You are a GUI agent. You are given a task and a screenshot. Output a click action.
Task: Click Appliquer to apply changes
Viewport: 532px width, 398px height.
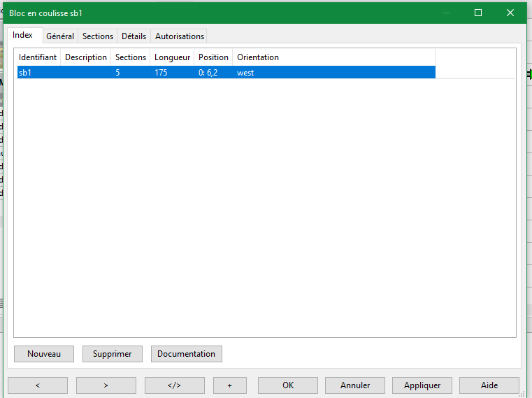point(422,385)
